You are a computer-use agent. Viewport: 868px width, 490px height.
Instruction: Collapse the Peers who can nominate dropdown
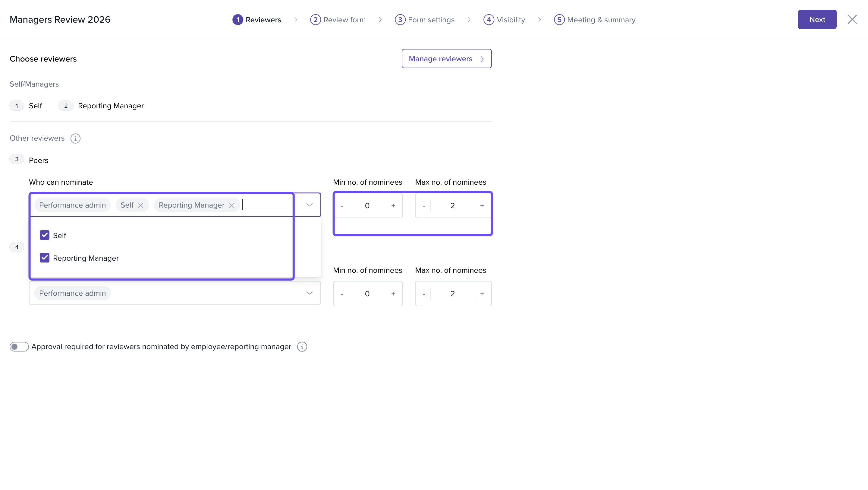click(309, 205)
